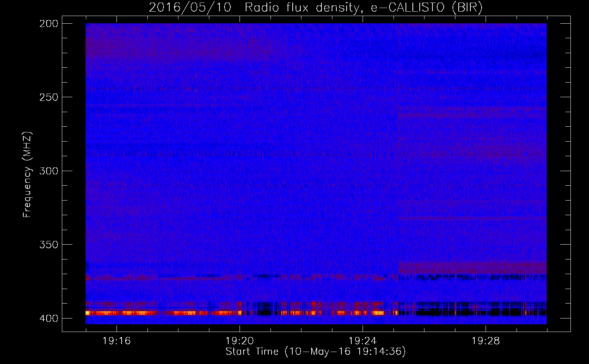Select the '250' frequency axis label
Image resolution: width=589 pixels, height=364 pixels.
(48, 97)
